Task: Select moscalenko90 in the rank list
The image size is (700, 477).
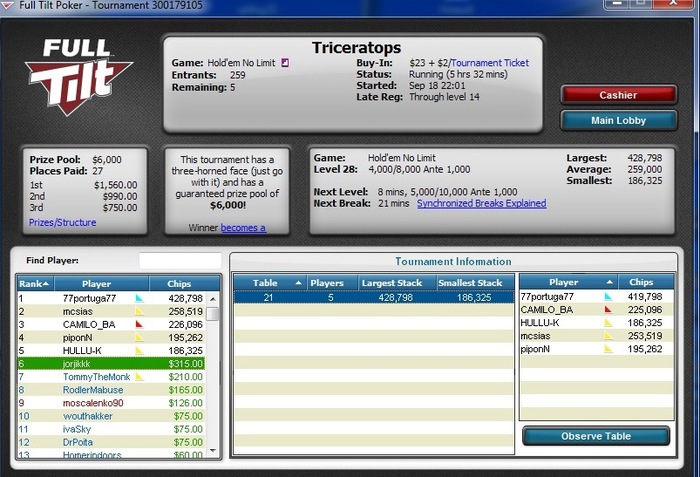Action: coord(112,403)
